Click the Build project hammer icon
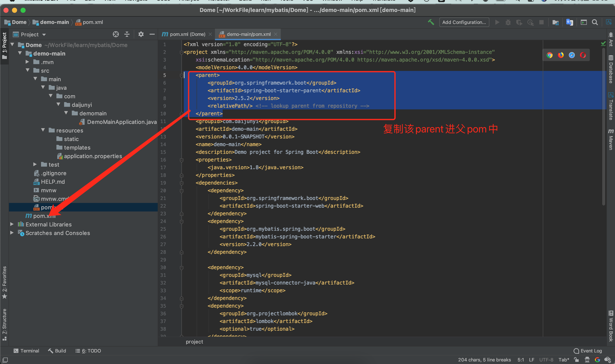Viewport: 615px width, 364px height. pyautogui.click(x=431, y=22)
